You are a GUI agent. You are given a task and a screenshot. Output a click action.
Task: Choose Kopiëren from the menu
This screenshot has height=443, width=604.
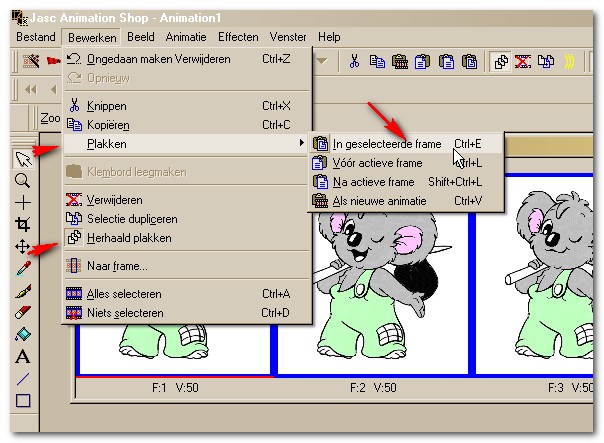coord(187,124)
